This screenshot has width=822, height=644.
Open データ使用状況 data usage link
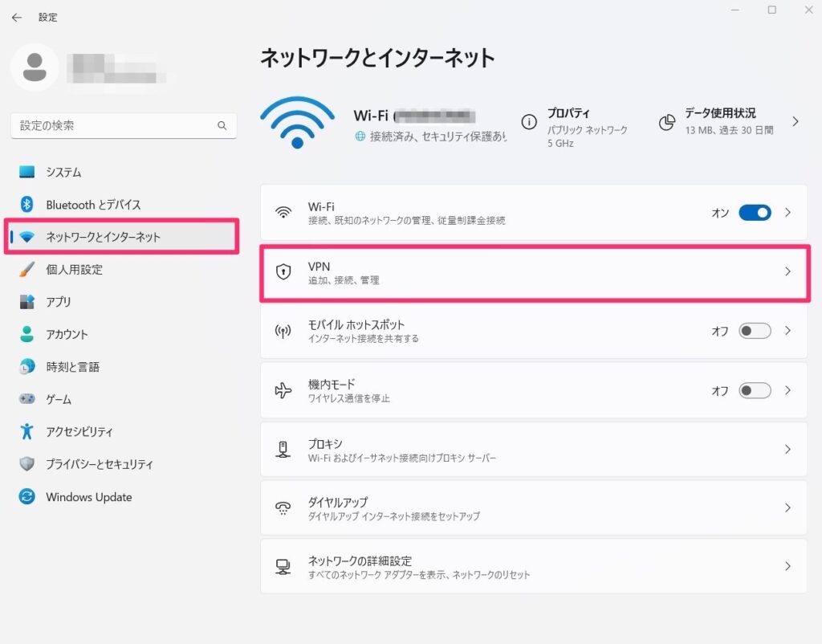click(720, 114)
